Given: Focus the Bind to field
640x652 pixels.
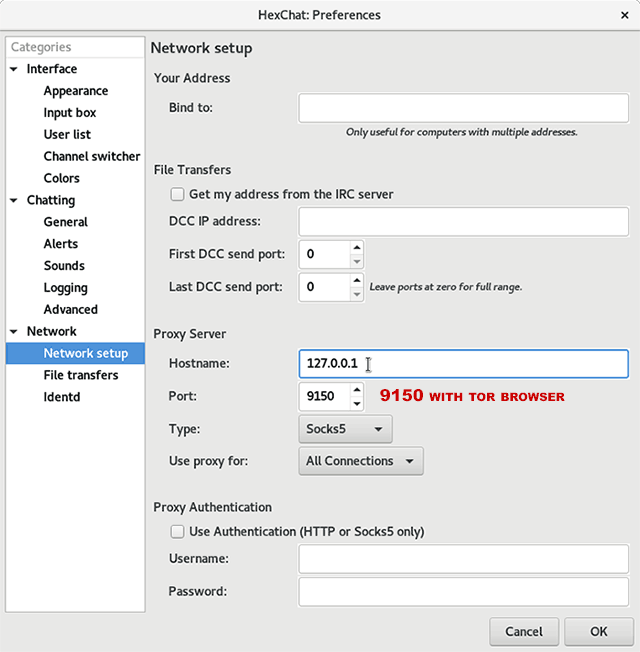Looking at the screenshot, I should 463,108.
